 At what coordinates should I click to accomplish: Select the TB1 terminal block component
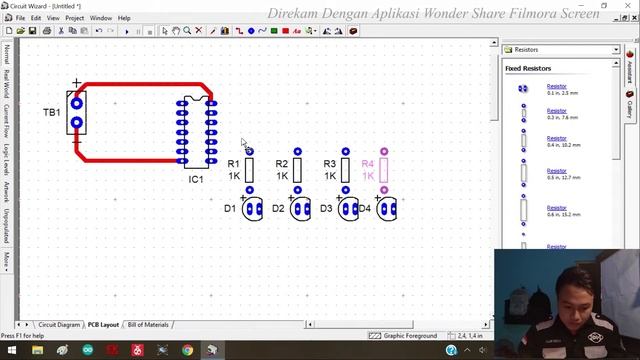pyautogui.click(x=76, y=113)
